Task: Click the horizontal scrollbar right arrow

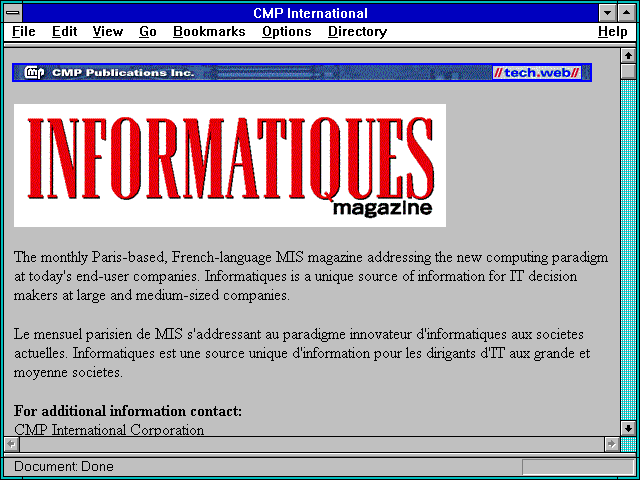Action: tap(612, 444)
